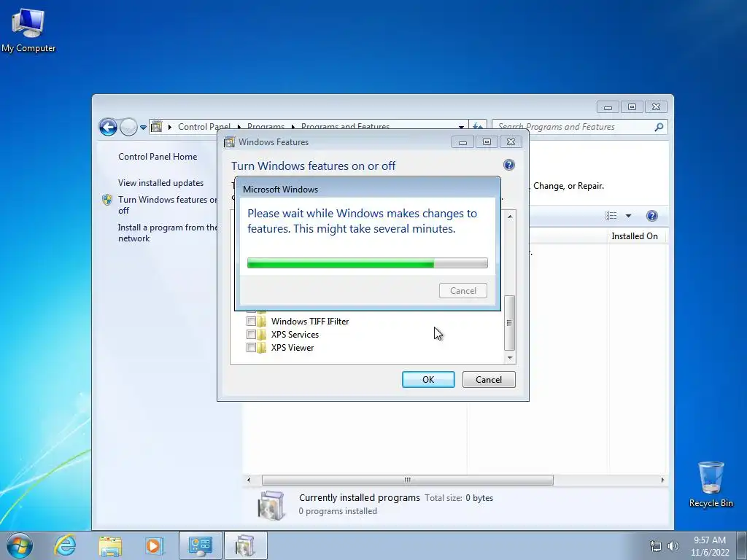
Task: Click the disabled Cancel in progress dialog
Action: tap(463, 290)
